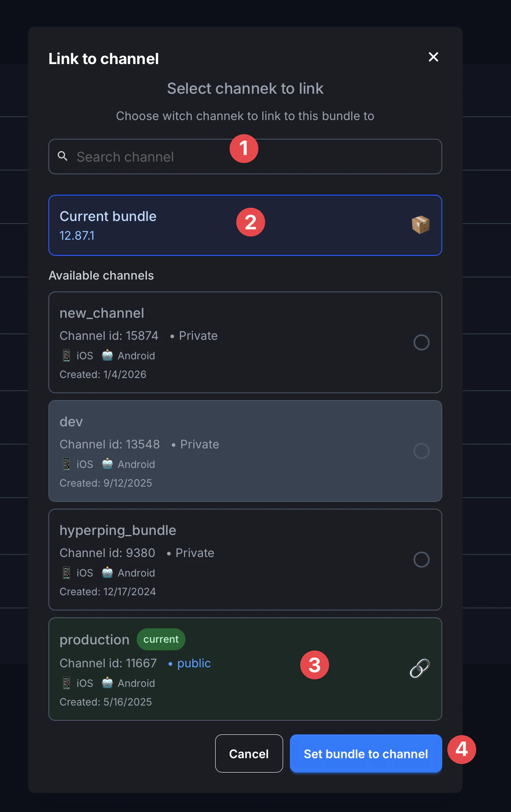The image size is (511, 812).
Task: Close the Link to channel dialog
Action: [x=433, y=57]
